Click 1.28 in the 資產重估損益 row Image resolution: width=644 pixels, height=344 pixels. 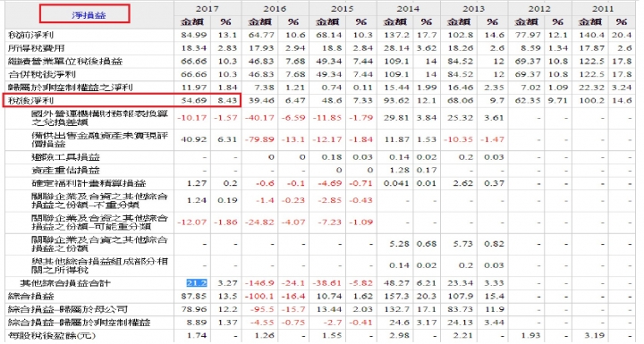tap(399, 171)
